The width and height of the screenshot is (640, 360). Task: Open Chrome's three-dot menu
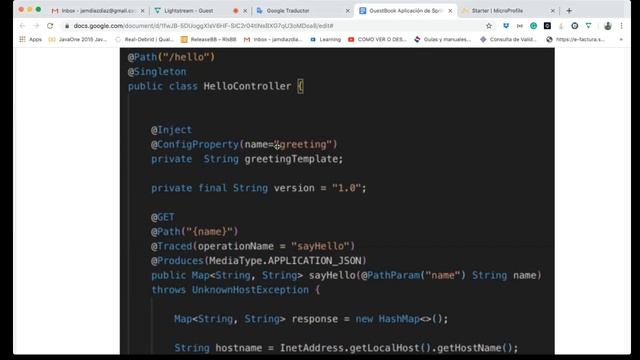[x=621, y=26]
